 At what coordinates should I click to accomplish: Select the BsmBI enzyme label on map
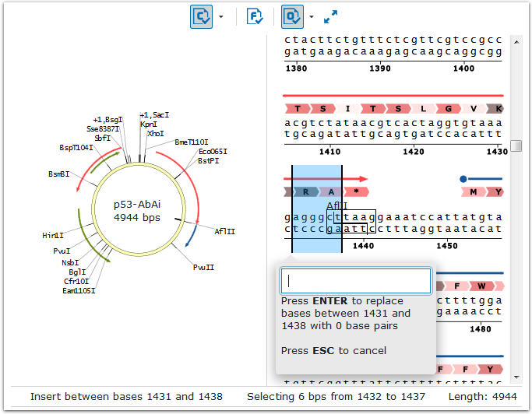(58, 174)
